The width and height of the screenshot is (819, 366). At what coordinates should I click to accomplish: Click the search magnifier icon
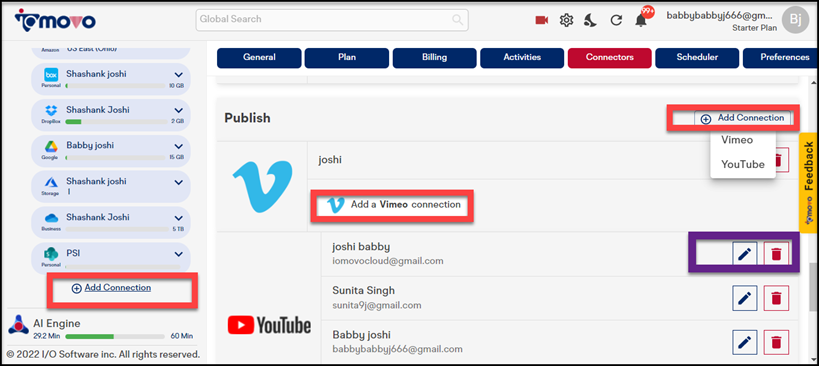point(458,20)
